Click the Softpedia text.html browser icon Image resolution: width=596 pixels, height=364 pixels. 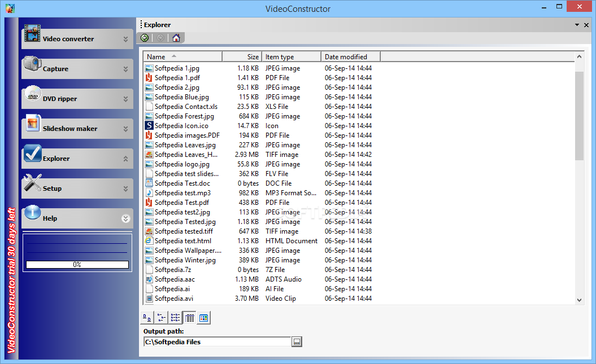[x=149, y=240]
